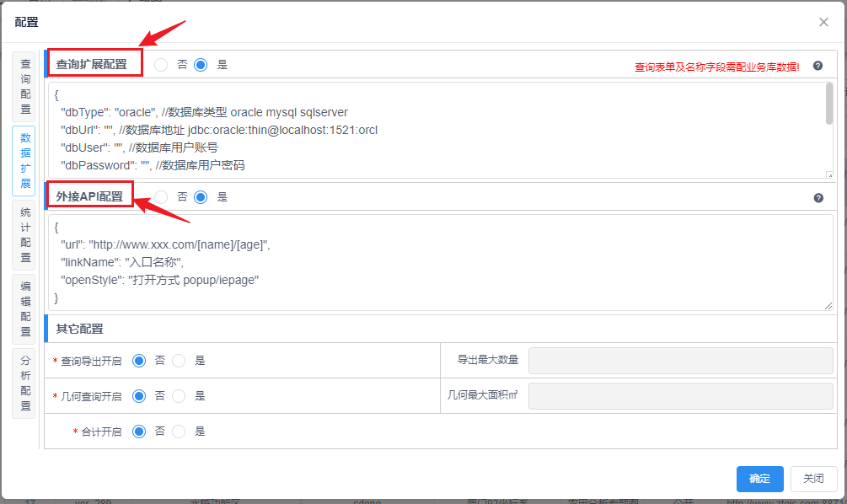This screenshot has height=504, width=847.
Task: Enable 合计开启 by choosing 是
Action: click(x=179, y=432)
